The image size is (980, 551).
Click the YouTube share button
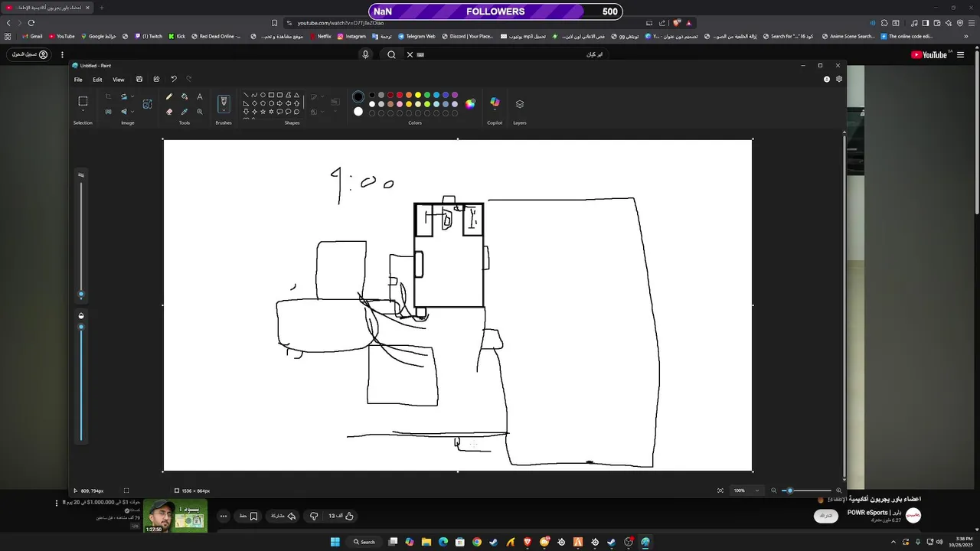tap(283, 516)
